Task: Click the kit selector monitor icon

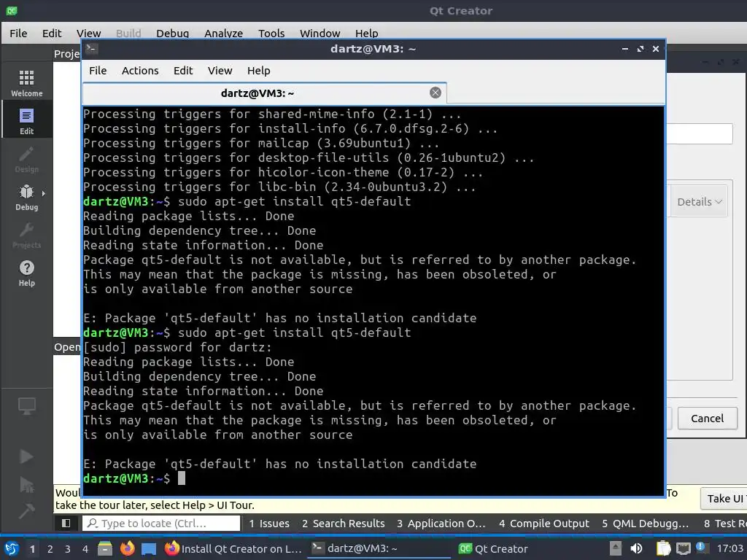Action: (27, 405)
